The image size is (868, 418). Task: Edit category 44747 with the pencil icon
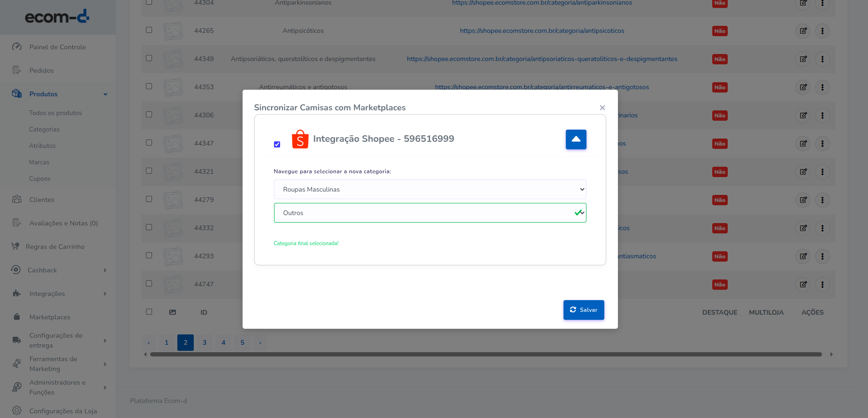click(x=803, y=285)
